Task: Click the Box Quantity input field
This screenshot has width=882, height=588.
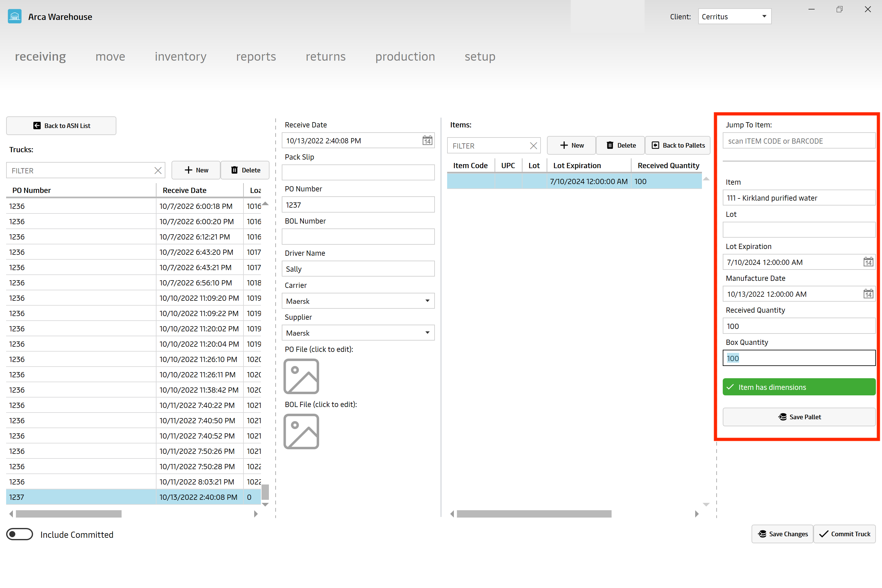Action: [x=799, y=358]
